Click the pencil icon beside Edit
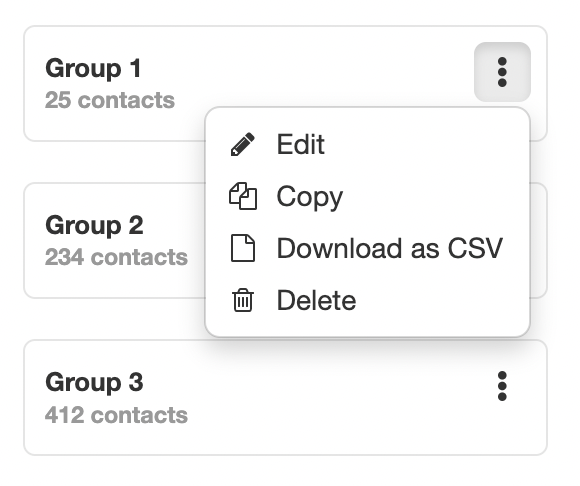580x486 pixels. (243, 144)
